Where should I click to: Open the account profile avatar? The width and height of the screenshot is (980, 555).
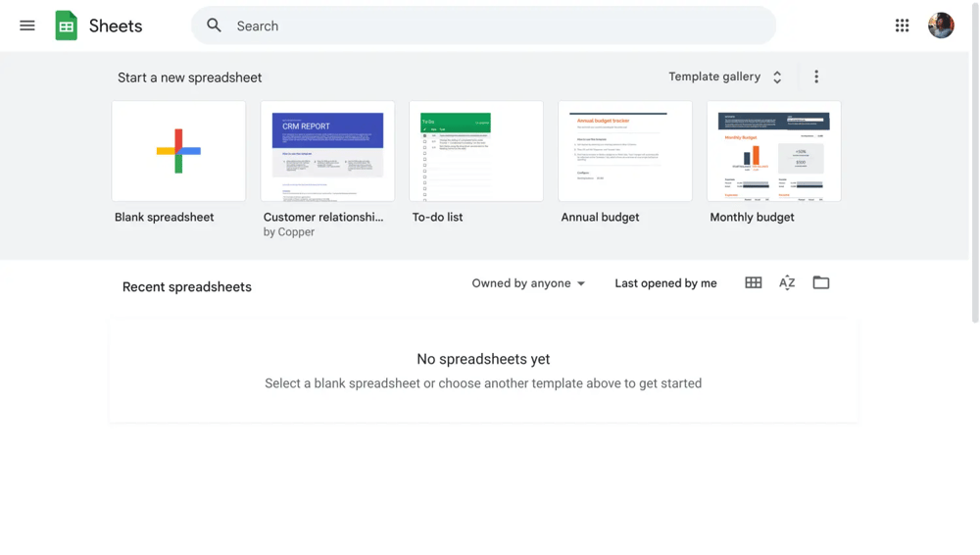(941, 25)
